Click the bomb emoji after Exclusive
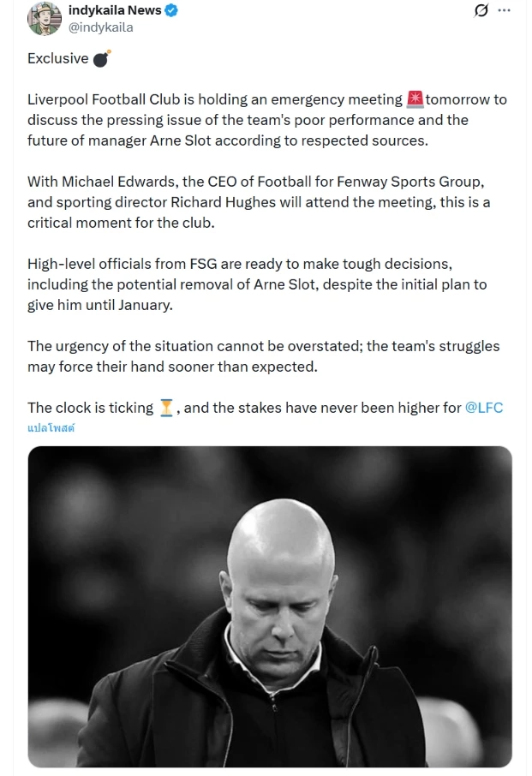 (101, 59)
